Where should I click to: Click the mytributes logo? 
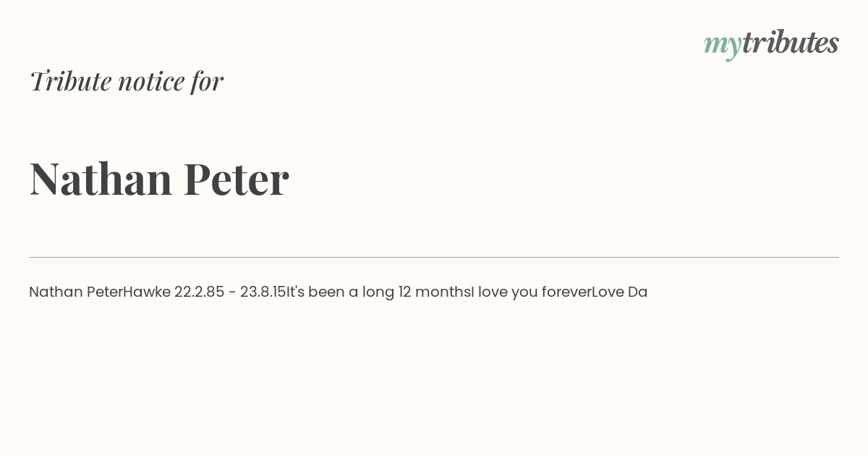(771, 44)
